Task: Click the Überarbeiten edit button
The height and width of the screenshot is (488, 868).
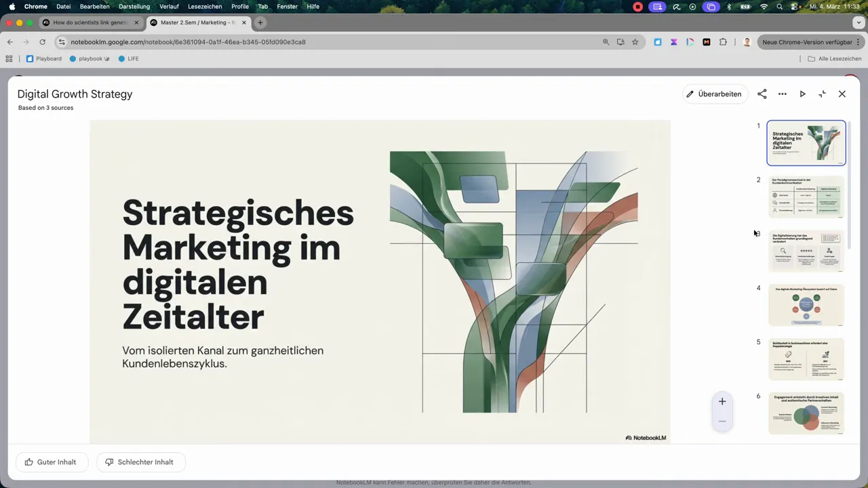Action: (x=714, y=94)
